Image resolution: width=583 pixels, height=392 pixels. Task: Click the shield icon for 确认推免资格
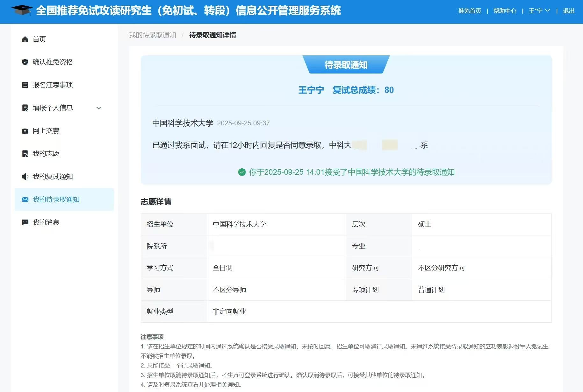pos(25,62)
